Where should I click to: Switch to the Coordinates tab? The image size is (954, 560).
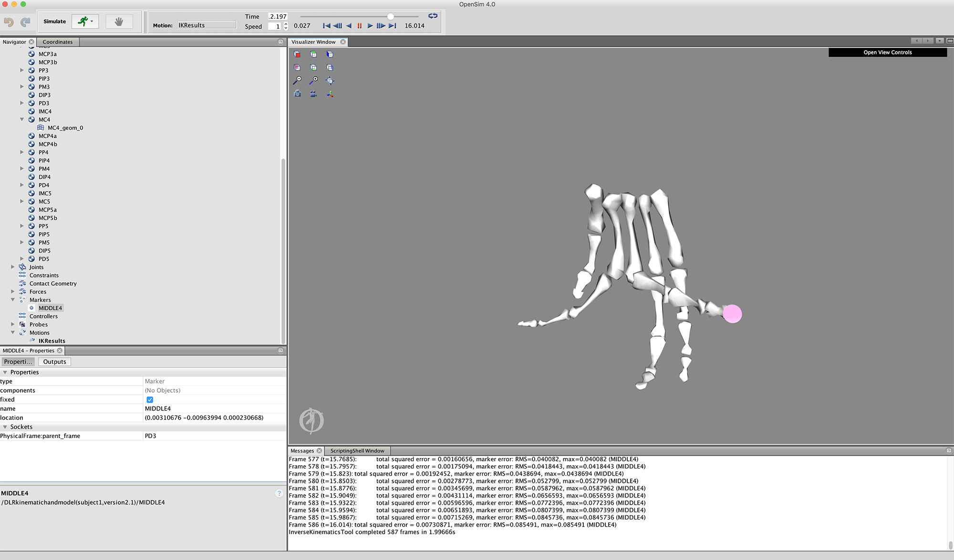click(58, 42)
